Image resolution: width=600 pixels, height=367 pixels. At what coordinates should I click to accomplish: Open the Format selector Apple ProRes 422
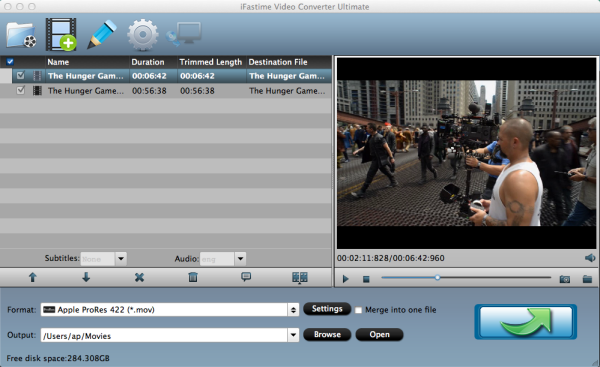click(170, 310)
